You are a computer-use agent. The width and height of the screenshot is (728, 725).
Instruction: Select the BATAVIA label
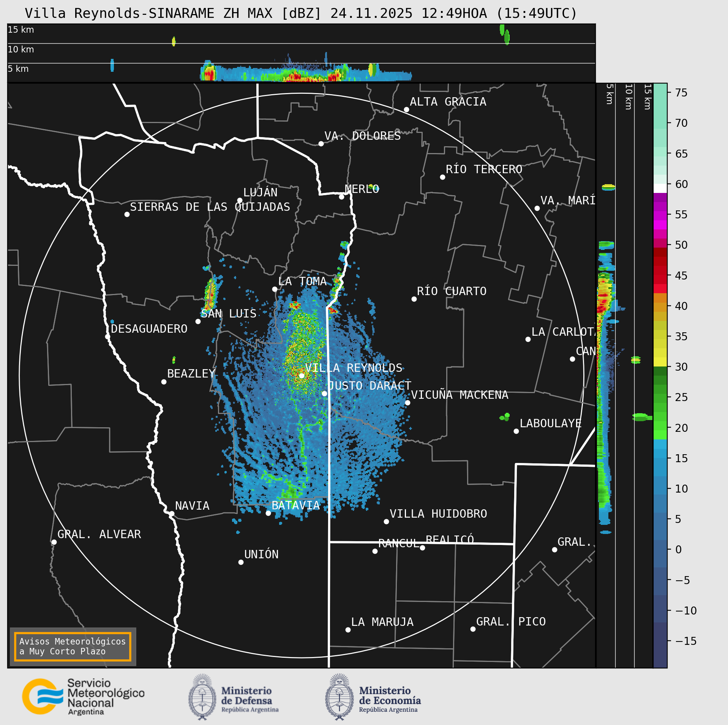click(296, 505)
